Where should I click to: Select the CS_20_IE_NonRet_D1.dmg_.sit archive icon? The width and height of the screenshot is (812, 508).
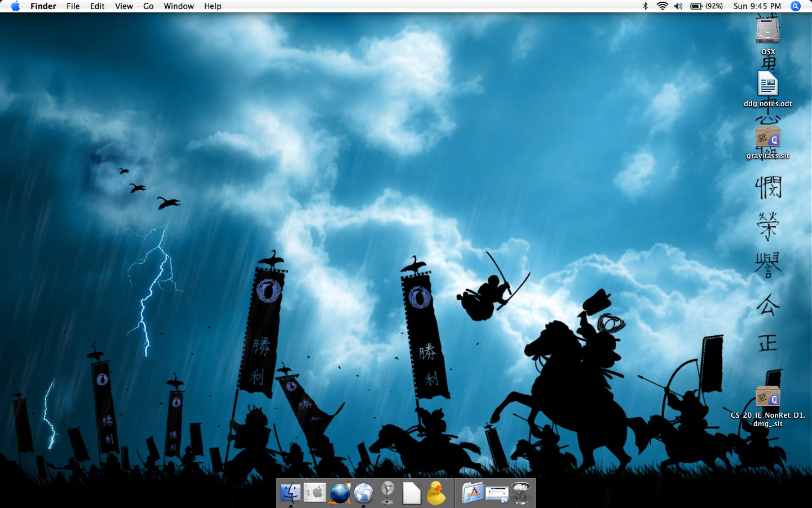(x=768, y=396)
